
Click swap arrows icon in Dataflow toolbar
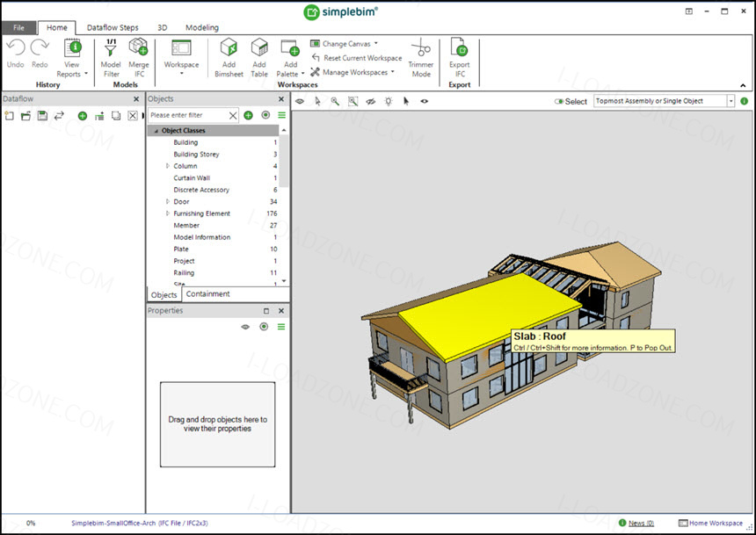point(59,116)
